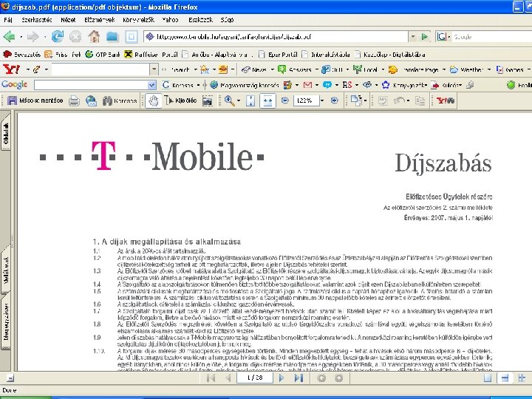
Task: Open search engine selector dropdown
Action: [x=449, y=37]
